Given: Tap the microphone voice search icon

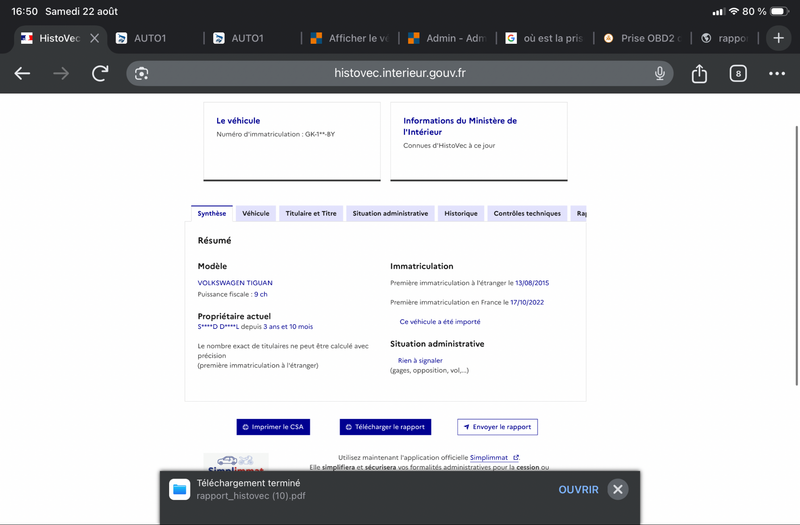Looking at the screenshot, I should [x=660, y=73].
